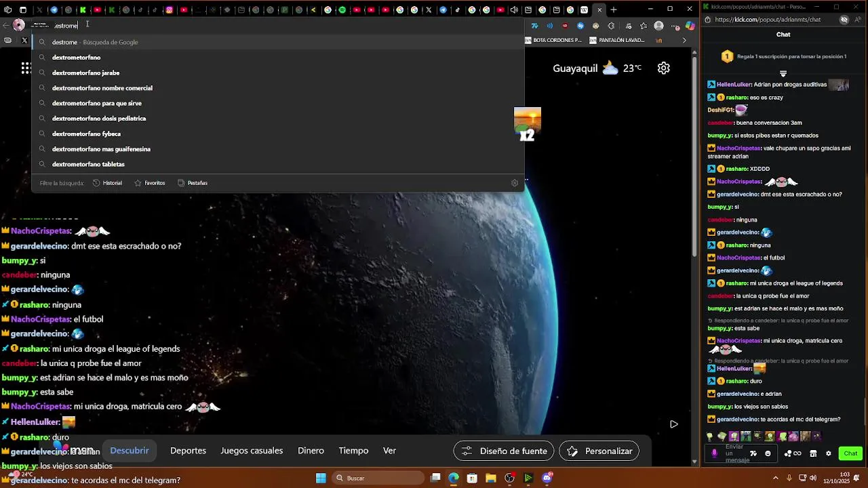Open the Juegos casuales tab
868x488 pixels.
click(x=252, y=451)
